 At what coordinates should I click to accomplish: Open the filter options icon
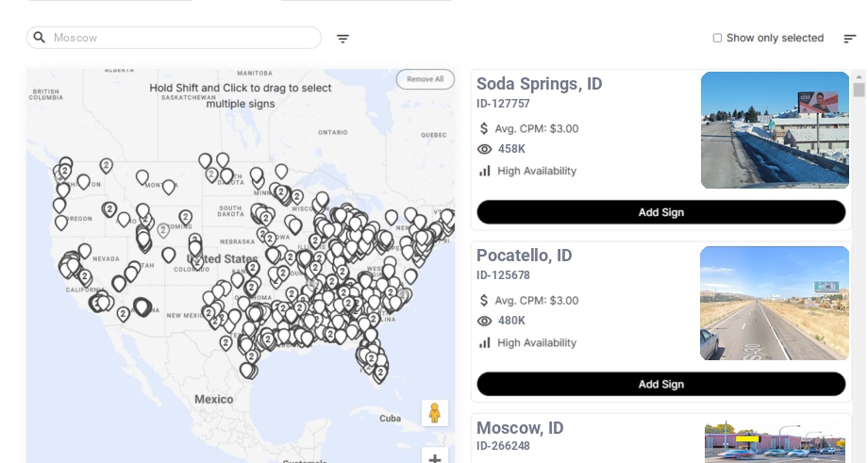[x=342, y=39]
